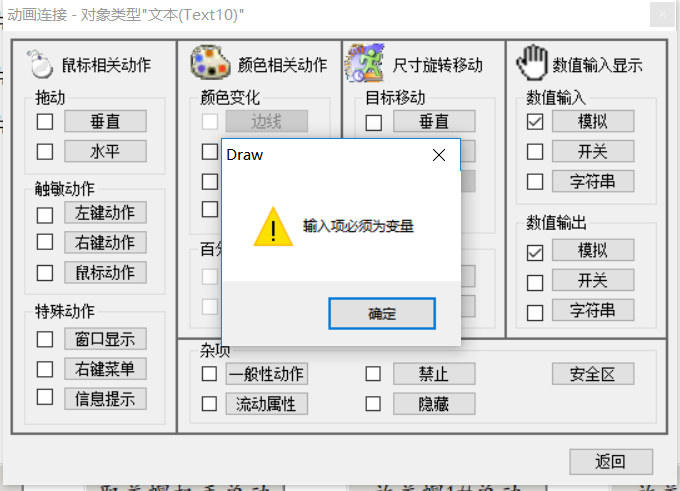Screen dimensions: 680x491
Task: Click the 数值输入 字符串 button
Action: 593,181
